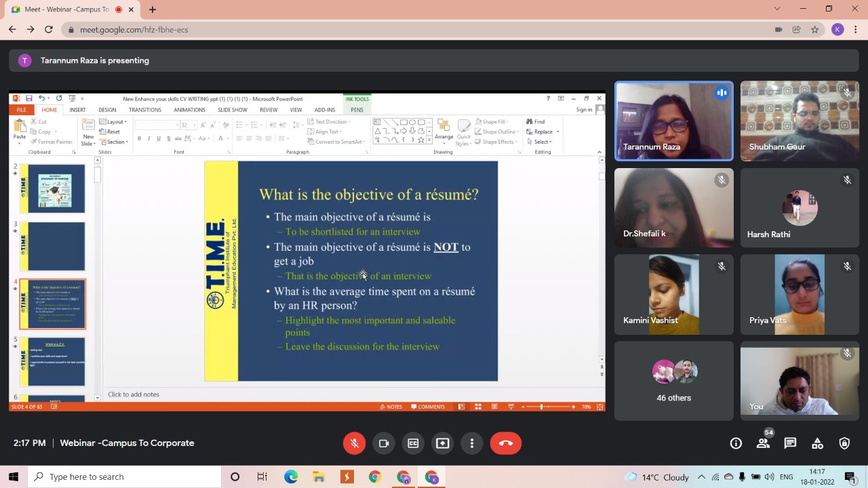This screenshot has height=488, width=868.
Task: Show hidden icons in the system tray
Action: [x=701, y=476]
